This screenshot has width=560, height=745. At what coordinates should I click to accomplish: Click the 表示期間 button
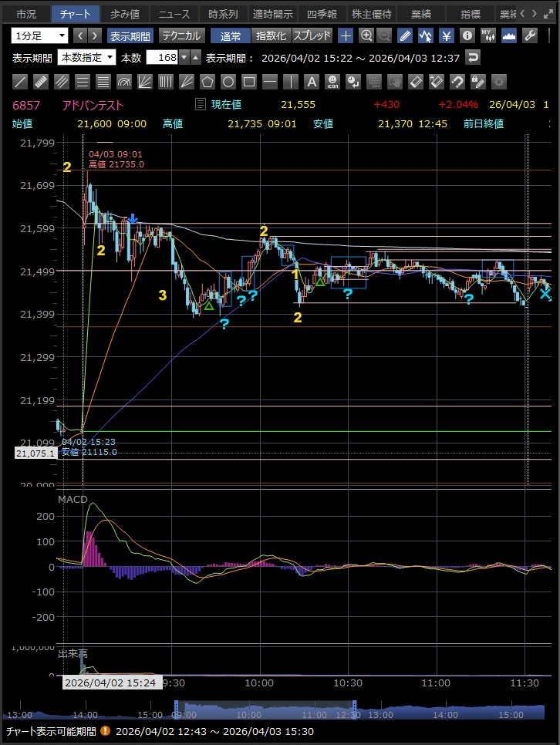pyautogui.click(x=130, y=35)
